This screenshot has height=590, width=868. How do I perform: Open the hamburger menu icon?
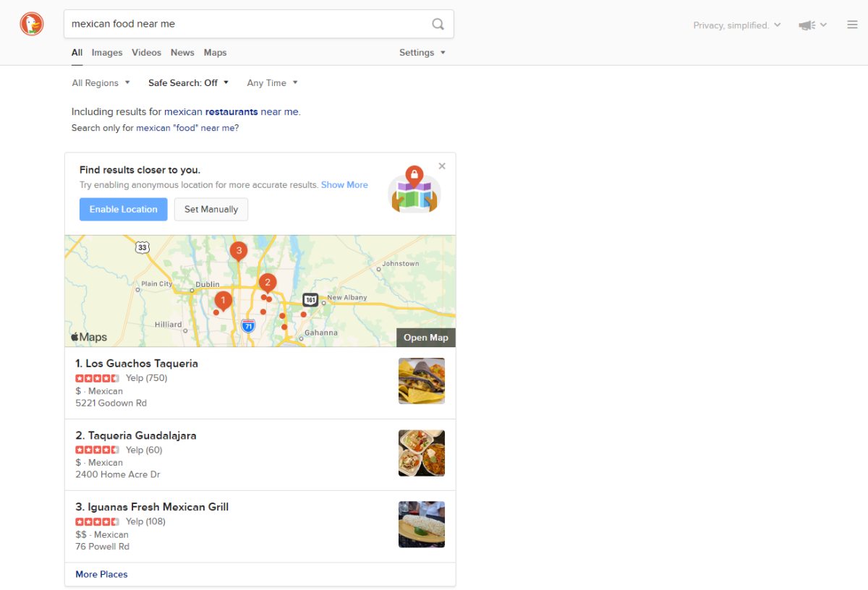tap(852, 25)
